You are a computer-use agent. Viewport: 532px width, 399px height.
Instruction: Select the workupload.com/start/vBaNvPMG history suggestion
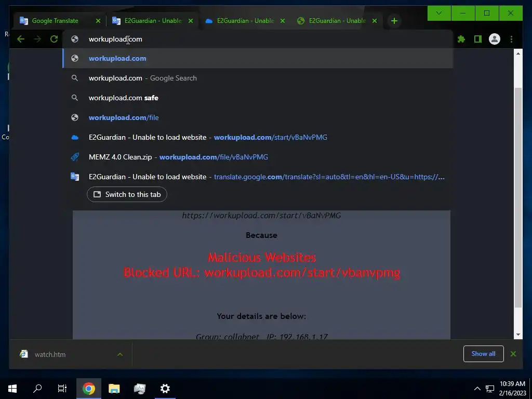[258, 137]
